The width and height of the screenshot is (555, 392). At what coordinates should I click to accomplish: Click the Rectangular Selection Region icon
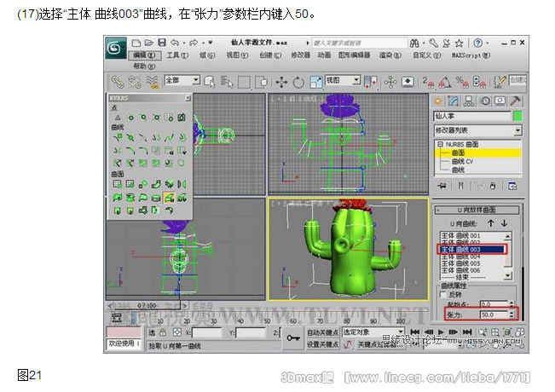244,82
